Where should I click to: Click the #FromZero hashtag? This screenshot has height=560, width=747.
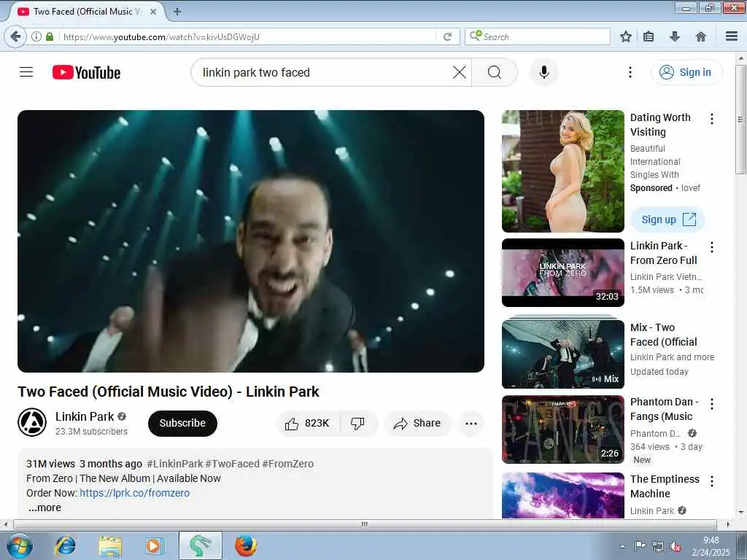(x=287, y=464)
